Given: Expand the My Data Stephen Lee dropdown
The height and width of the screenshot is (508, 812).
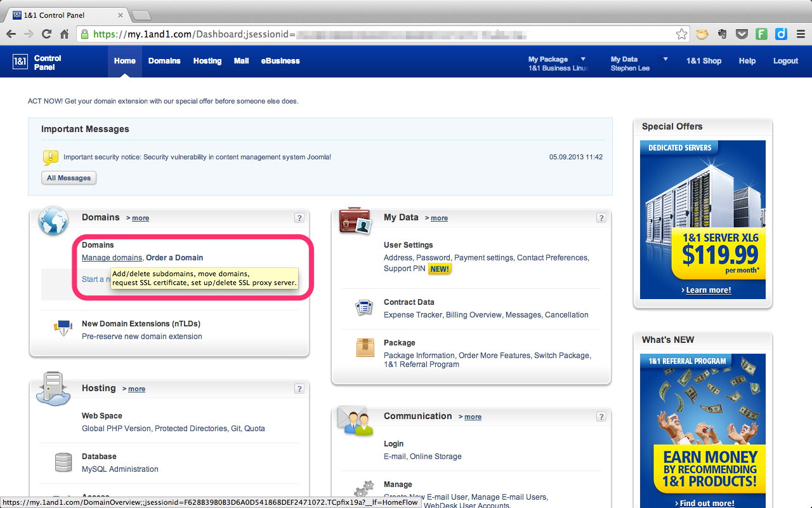Looking at the screenshot, I should coord(665,59).
